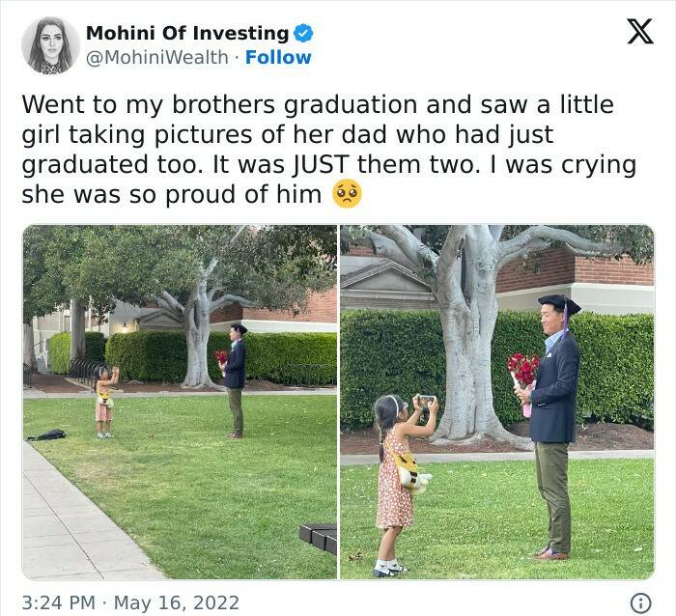Click the red flower bouquet in the right photo

[x=522, y=372]
